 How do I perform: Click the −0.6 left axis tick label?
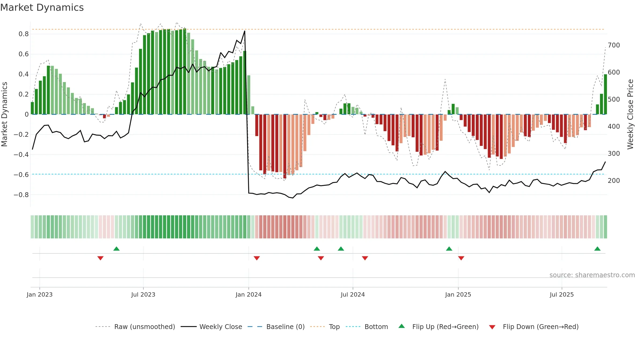point(21,175)
